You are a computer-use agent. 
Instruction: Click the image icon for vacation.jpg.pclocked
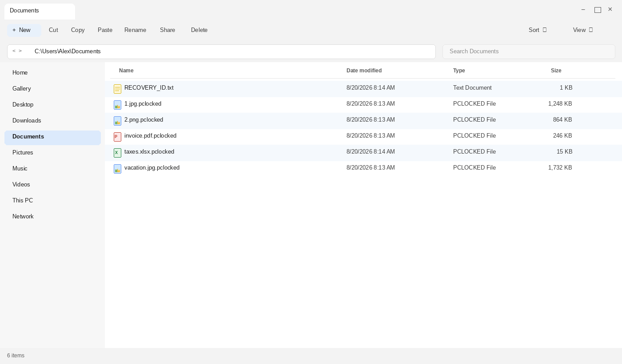(x=117, y=169)
